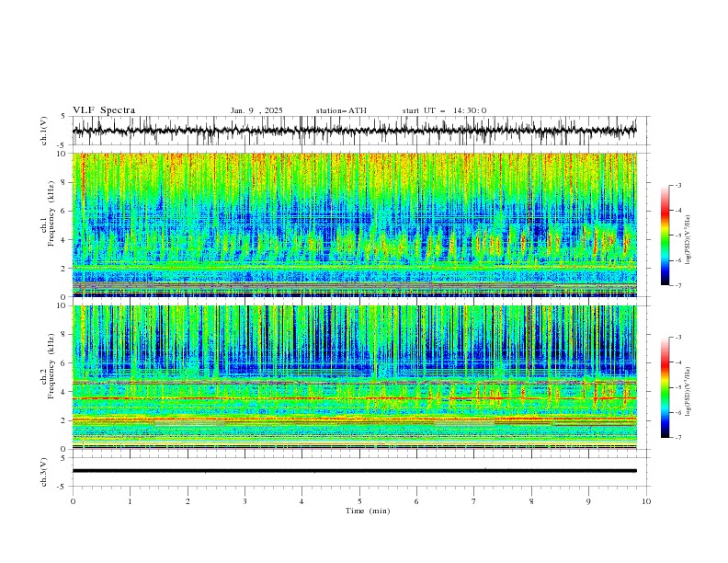Select the date 'Jan. 9 , 2025' text

[256, 110]
